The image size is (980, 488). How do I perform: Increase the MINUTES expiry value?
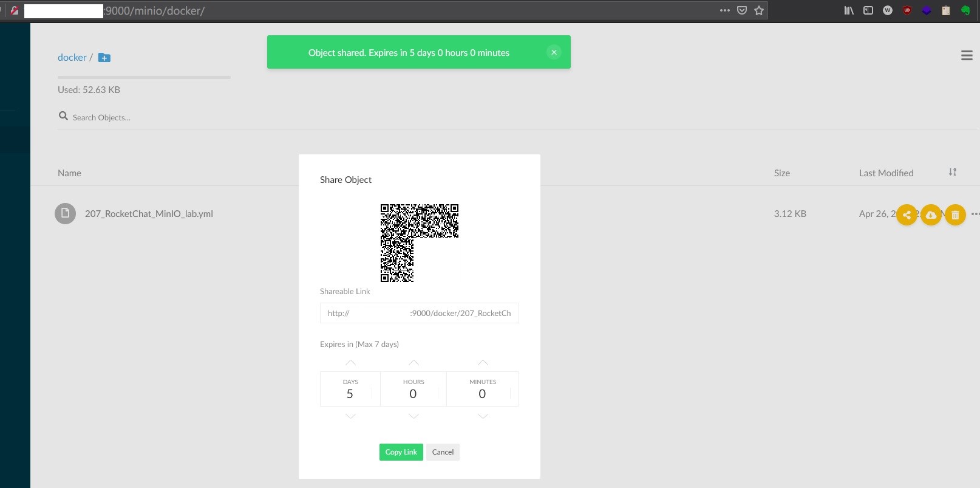click(483, 362)
